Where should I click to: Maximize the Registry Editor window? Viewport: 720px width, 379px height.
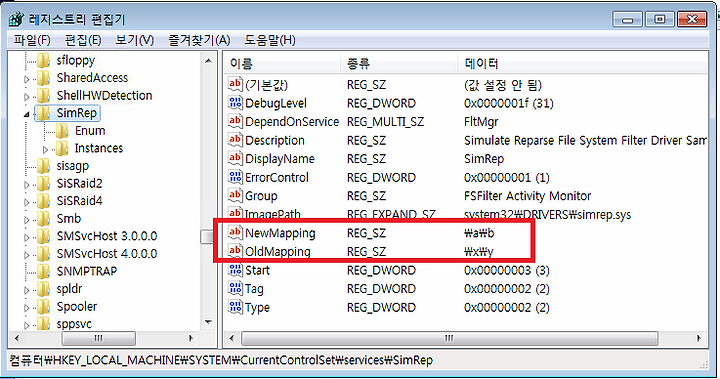(x=660, y=19)
